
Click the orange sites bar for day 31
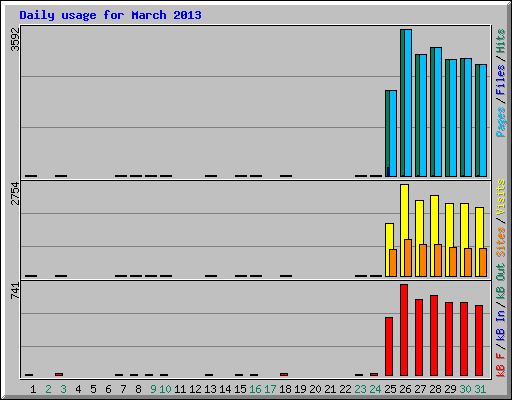pyautogui.click(x=483, y=262)
